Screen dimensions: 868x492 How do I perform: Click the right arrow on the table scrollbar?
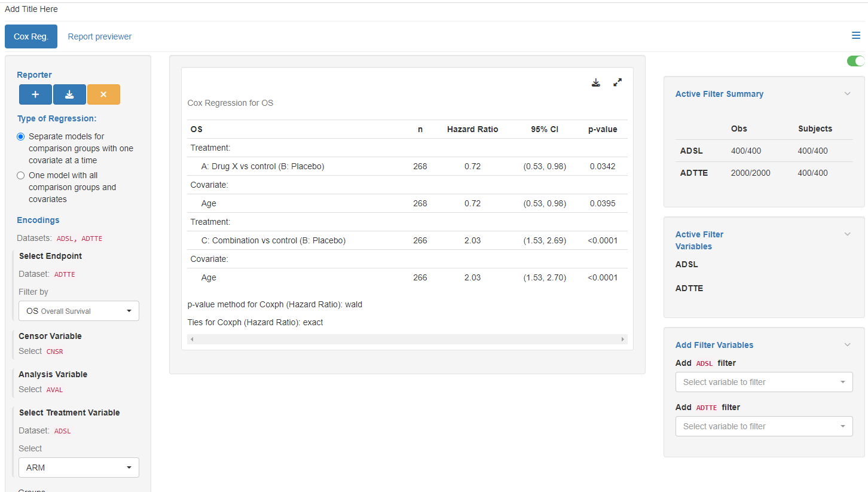pos(623,339)
